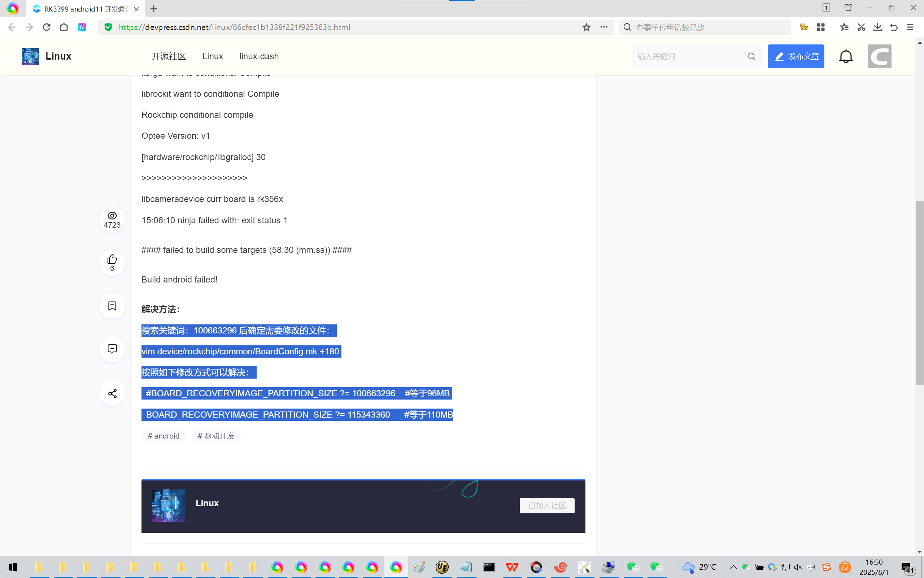Image resolution: width=924 pixels, height=578 pixels.
Task: Open the AI assistant icon in toolbar
Action: tap(82, 27)
